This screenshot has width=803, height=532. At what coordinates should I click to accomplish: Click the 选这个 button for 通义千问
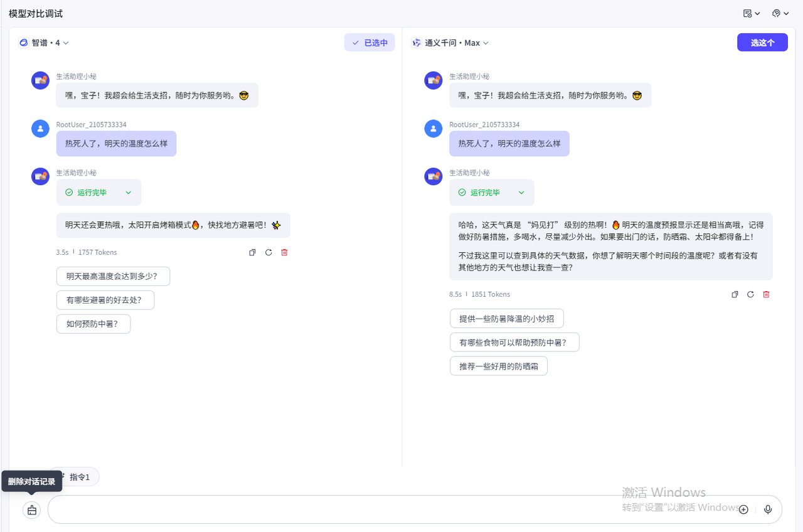click(x=762, y=43)
